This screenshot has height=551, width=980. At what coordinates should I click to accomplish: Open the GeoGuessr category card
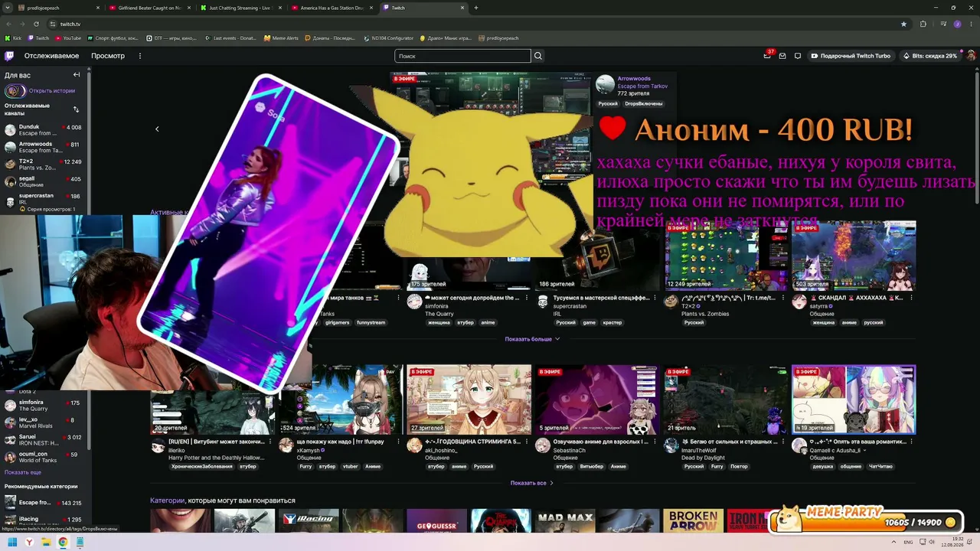436,520
